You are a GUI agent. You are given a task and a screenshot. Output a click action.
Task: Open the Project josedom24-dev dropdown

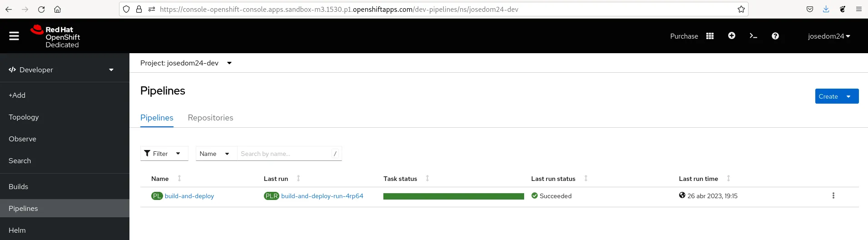pos(186,63)
